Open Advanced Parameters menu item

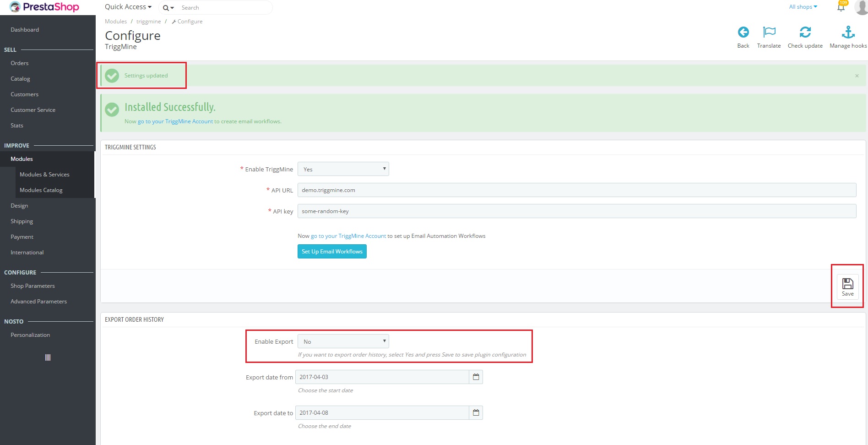pyautogui.click(x=38, y=302)
